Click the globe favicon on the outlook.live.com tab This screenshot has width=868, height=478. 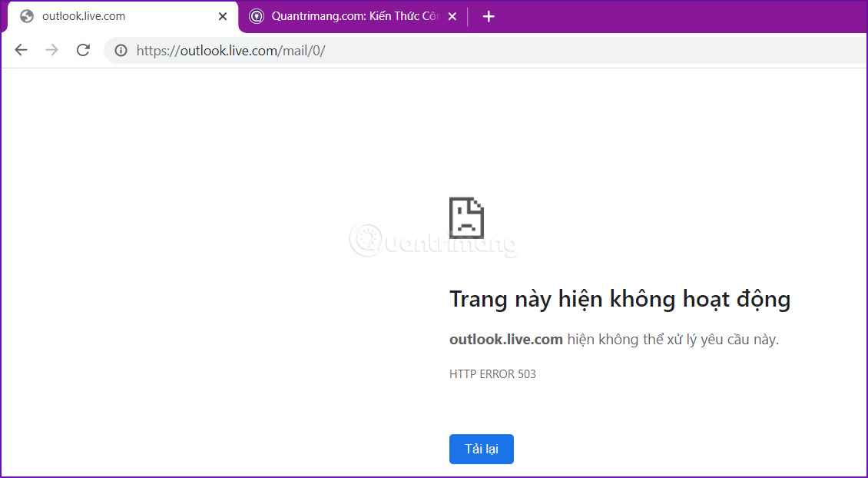26,15
